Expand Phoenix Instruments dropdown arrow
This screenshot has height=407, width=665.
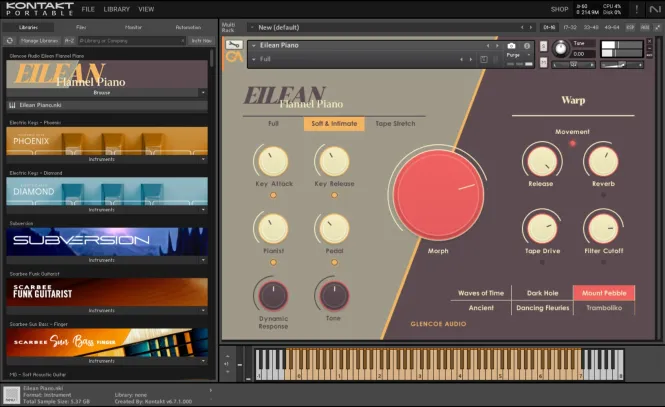(203, 159)
